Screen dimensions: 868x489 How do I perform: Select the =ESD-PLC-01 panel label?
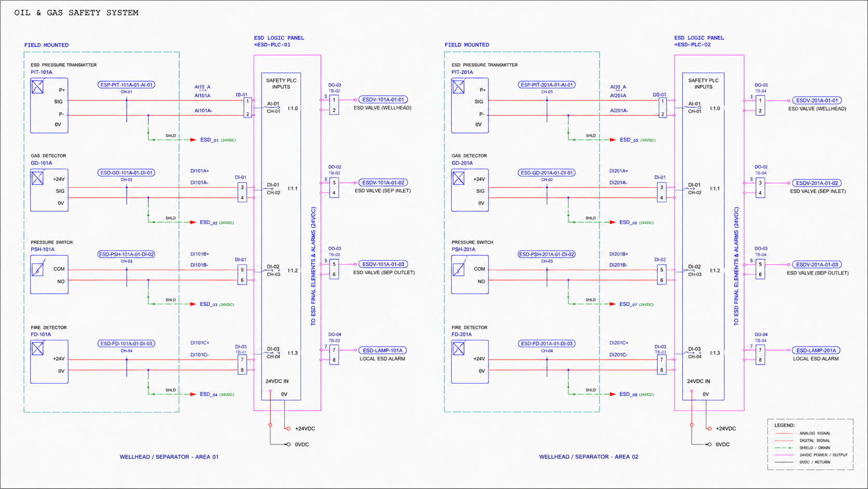click(272, 45)
